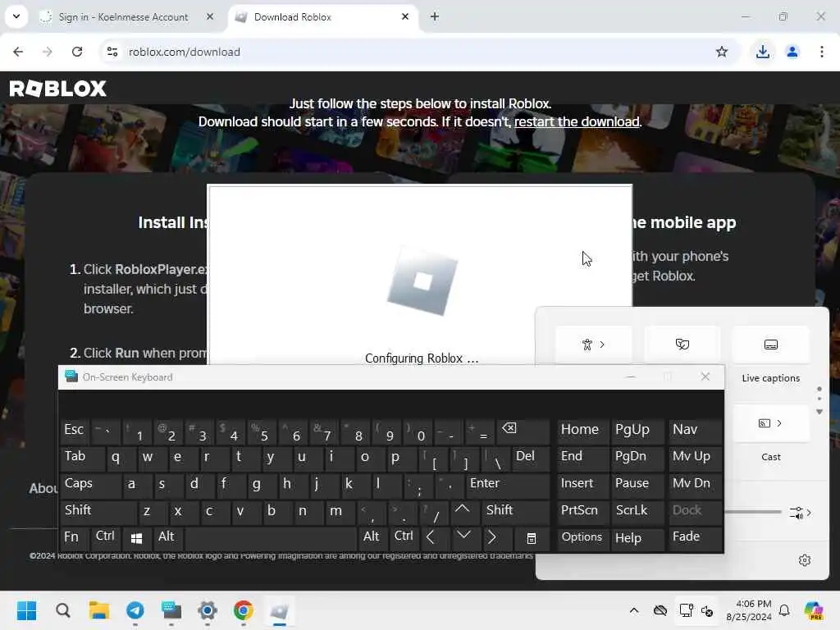Screen dimensions: 840x630
Task: Click Windows logo key on On-Screen Keyboard
Action: point(137,538)
